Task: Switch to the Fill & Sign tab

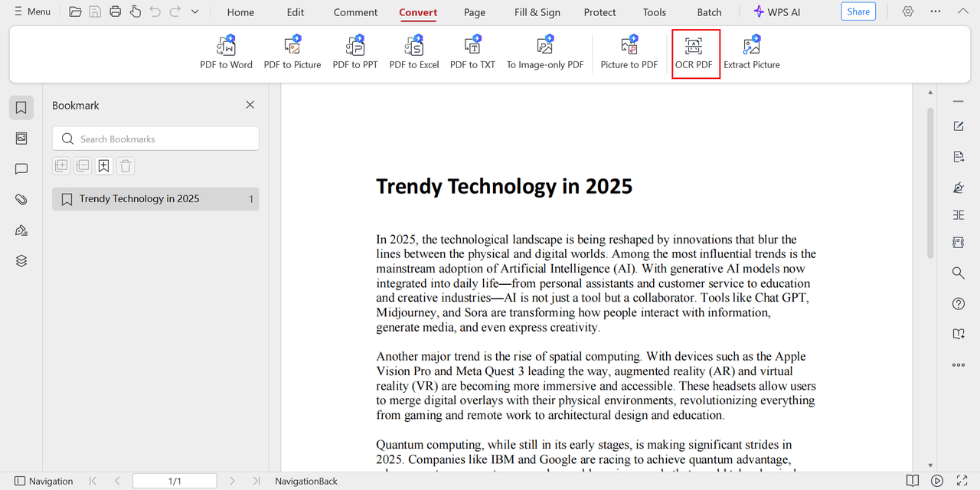Action: (x=537, y=12)
